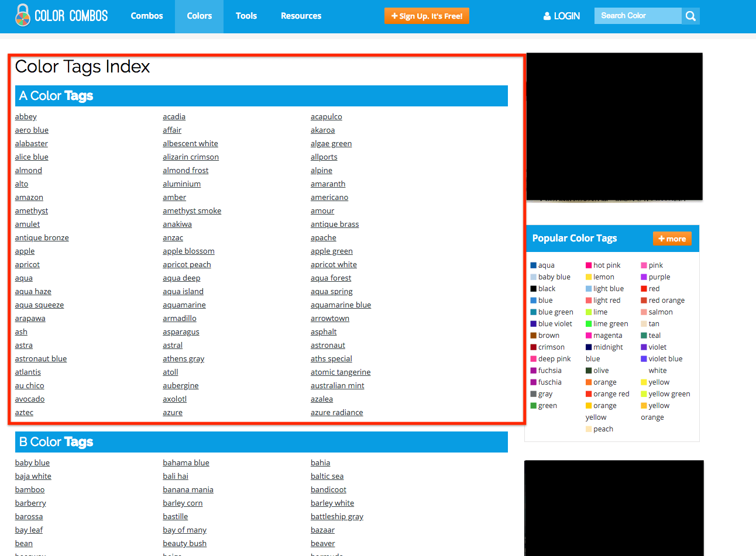Viewport: 756px width, 556px height.
Task: Focus the Search Color input field
Action: click(x=637, y=16)
